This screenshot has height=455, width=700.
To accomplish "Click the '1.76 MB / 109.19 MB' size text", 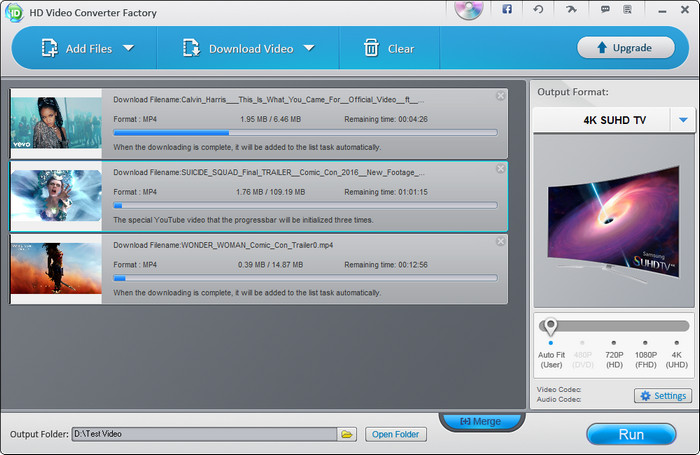I will click(271, 192).
